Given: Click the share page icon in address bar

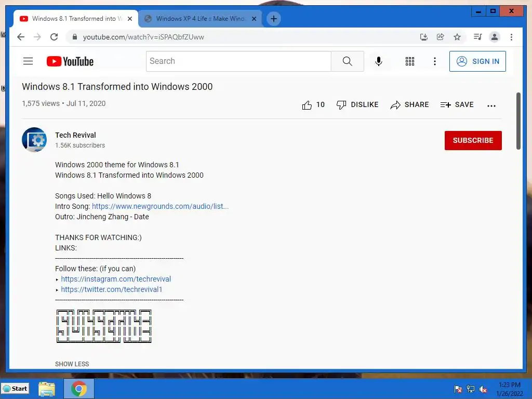Looking at the screenshot, I should pos(441,37).
